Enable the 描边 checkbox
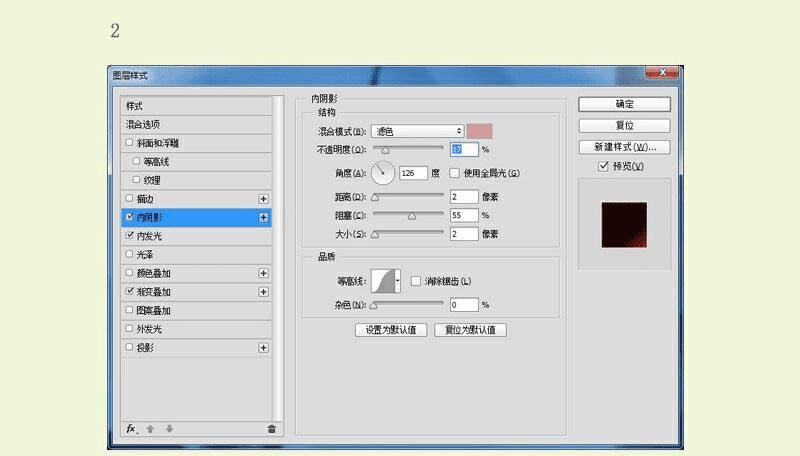The image size is (800, 456). pos(129,198)
